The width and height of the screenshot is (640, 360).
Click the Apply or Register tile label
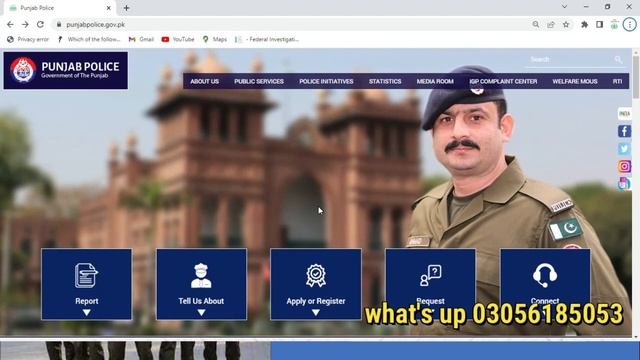pos(316,301)
